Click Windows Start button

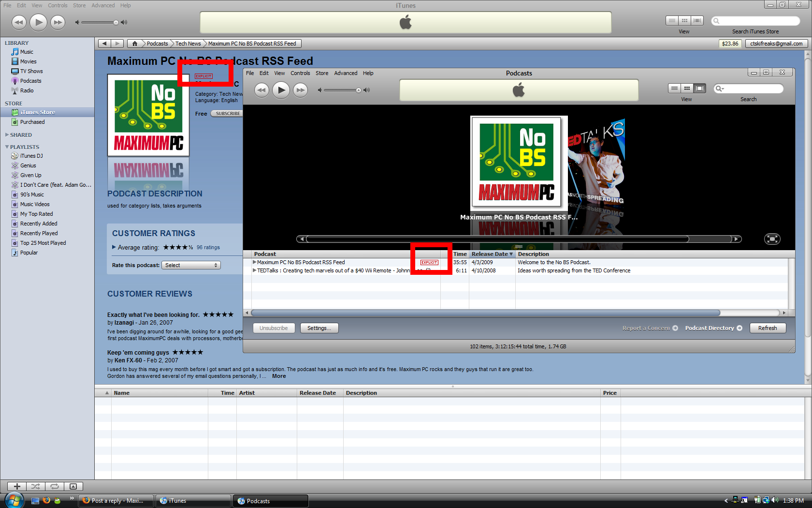(14, 500)
